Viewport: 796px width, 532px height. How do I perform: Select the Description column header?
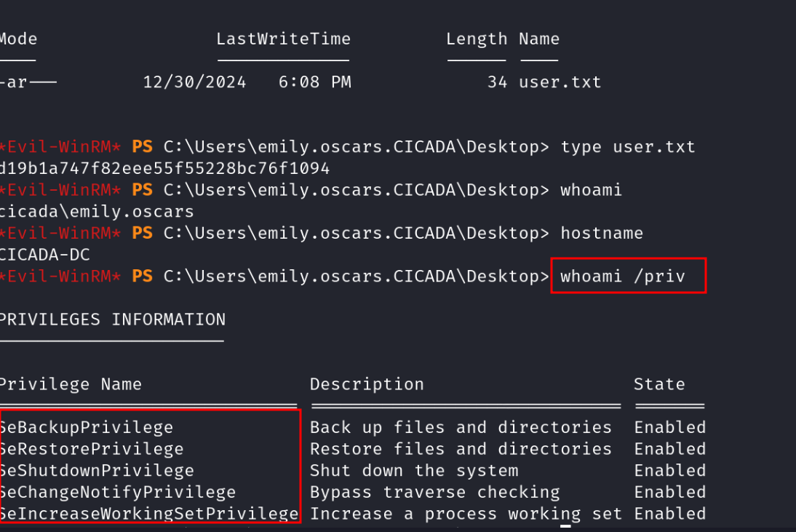point(367,384)
